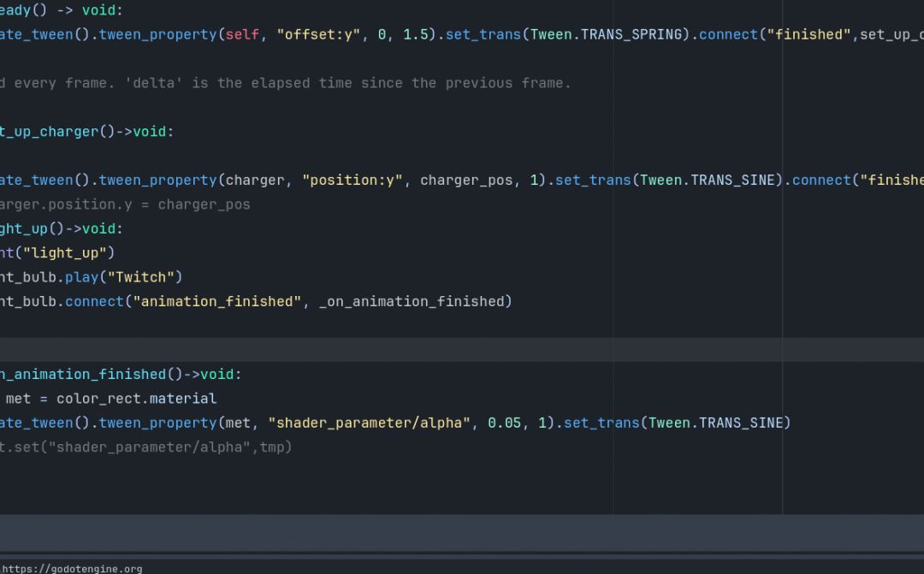924x574 pixels.
Task: Click the godotengine.org link in status bar
Action: pos(71,569)
